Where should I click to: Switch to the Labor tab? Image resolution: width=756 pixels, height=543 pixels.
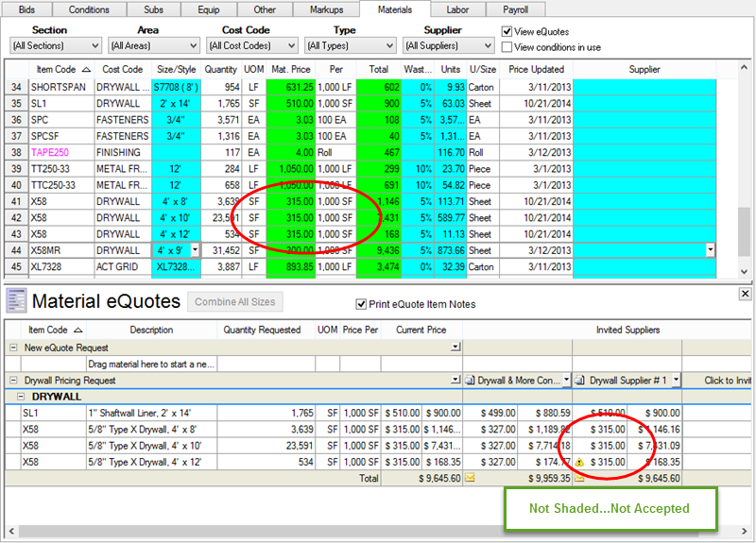[x=457, y=9]
